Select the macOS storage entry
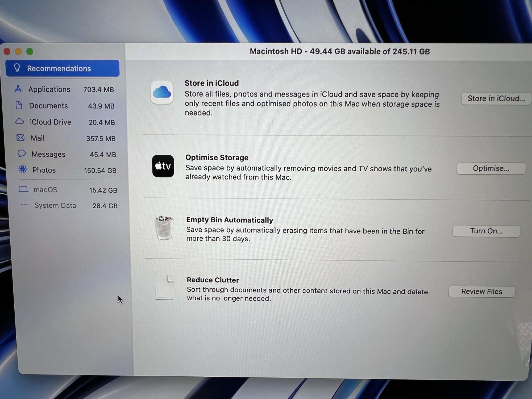The image size is (532, 399). click(45, 190)
